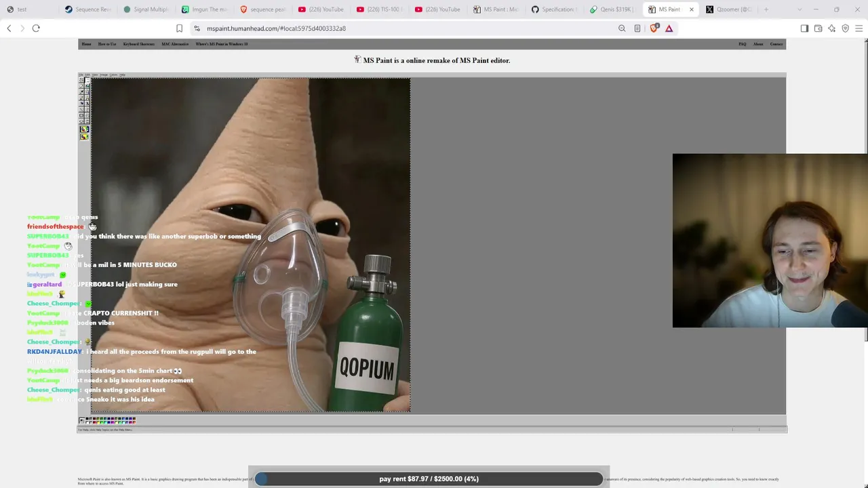Switch to the Sequence Rev browser tab
Image resolution: width=868 pixels, height=488 pixels.
click(x=88, y=9)
